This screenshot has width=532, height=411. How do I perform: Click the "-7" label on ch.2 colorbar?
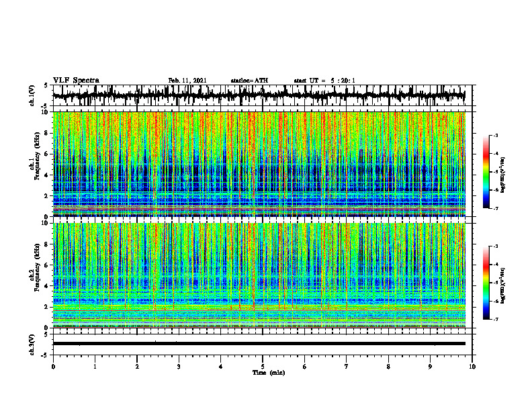(496, 320)
